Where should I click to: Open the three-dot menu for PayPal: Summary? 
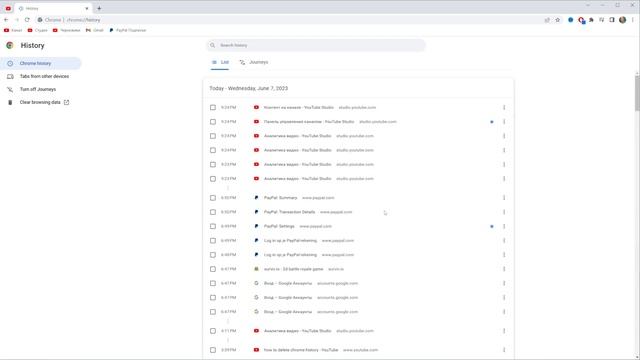point(504,198)
